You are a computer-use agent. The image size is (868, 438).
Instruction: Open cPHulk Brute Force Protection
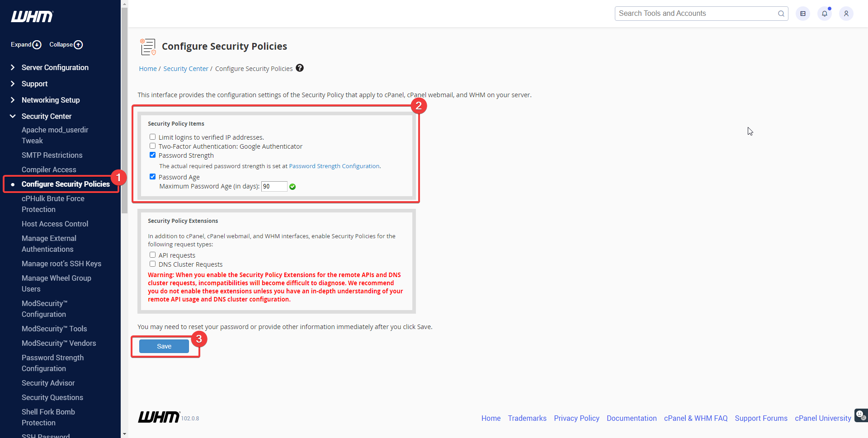pos(53,204)
